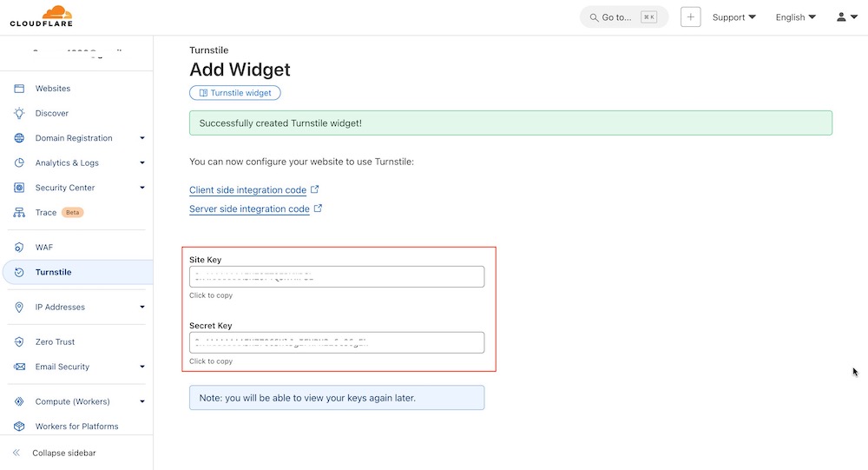The height and width of the screenshot is (470, 868).
Task: Click the Discover lightbulb icon
Action: point(19,113)
